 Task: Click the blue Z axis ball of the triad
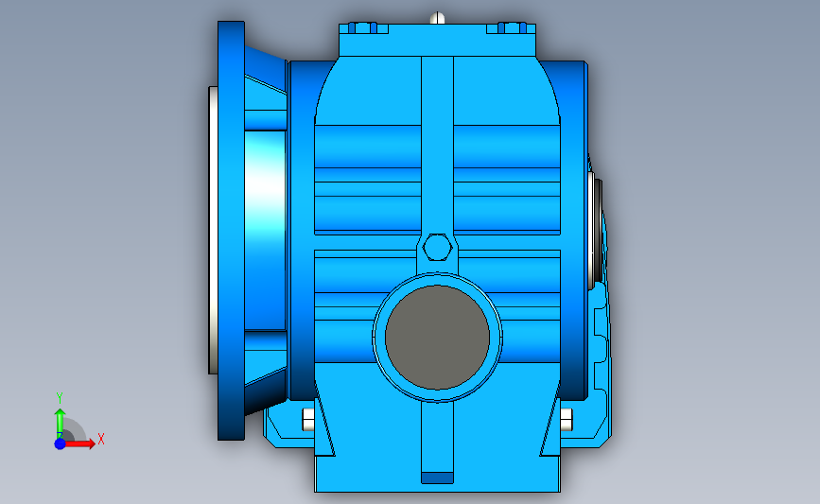(x=60, y=443)
